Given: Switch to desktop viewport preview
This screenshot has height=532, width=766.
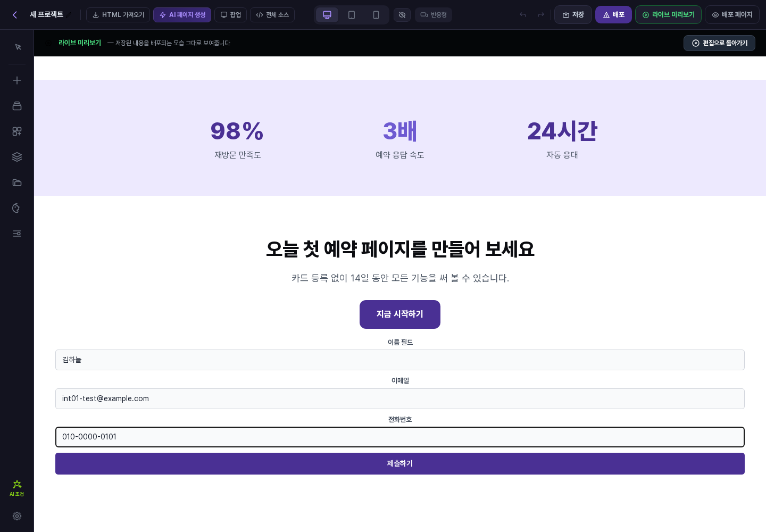Looking at the screenshot, I should pyautogui.click(x=327, y=15).
